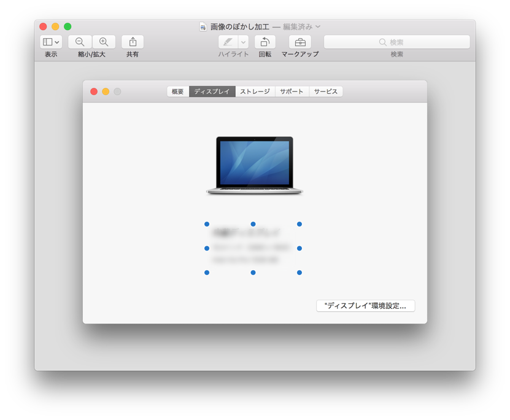510x420 pixels.
Task: Click the MacBook laptop image
Action: tap(255, 166)
